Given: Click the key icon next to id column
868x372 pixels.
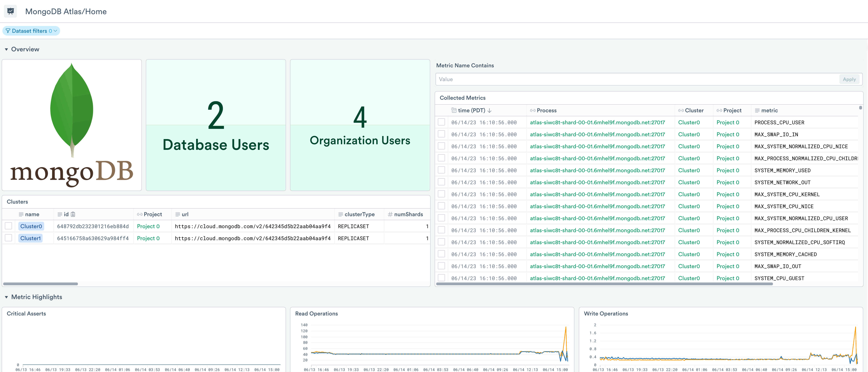Looking at the screenshot, I should (x=73, y=214).
